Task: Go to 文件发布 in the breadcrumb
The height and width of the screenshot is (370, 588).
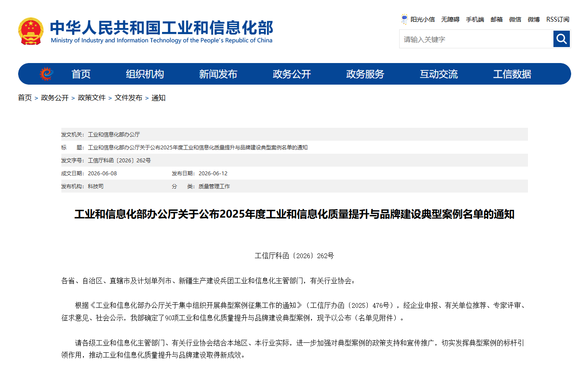Action: (128, 98)
